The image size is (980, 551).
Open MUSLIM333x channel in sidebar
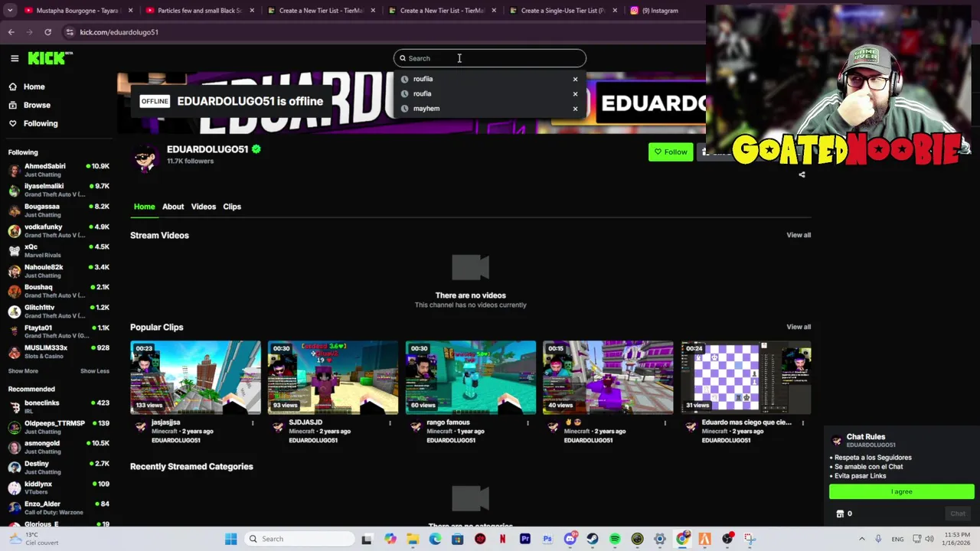[58, 351]
